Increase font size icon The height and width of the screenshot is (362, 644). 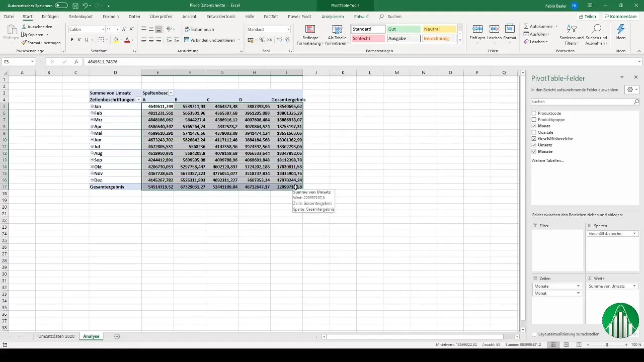[x=124, y=29]
